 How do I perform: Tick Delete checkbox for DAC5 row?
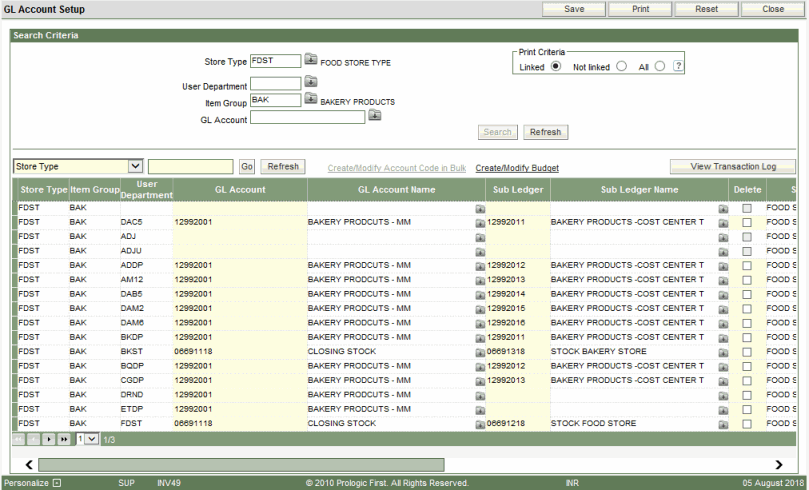tap(747, 223)
